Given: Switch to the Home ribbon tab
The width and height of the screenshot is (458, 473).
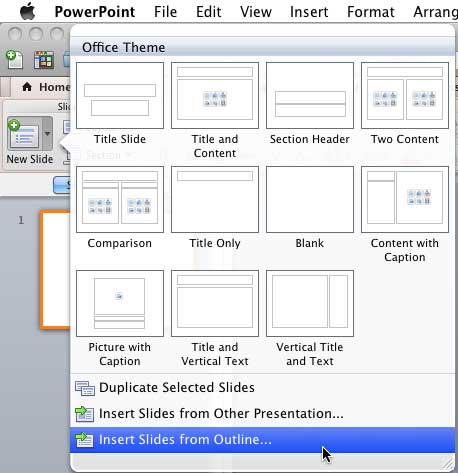Looking at the screenshot, I should point(46,87).
